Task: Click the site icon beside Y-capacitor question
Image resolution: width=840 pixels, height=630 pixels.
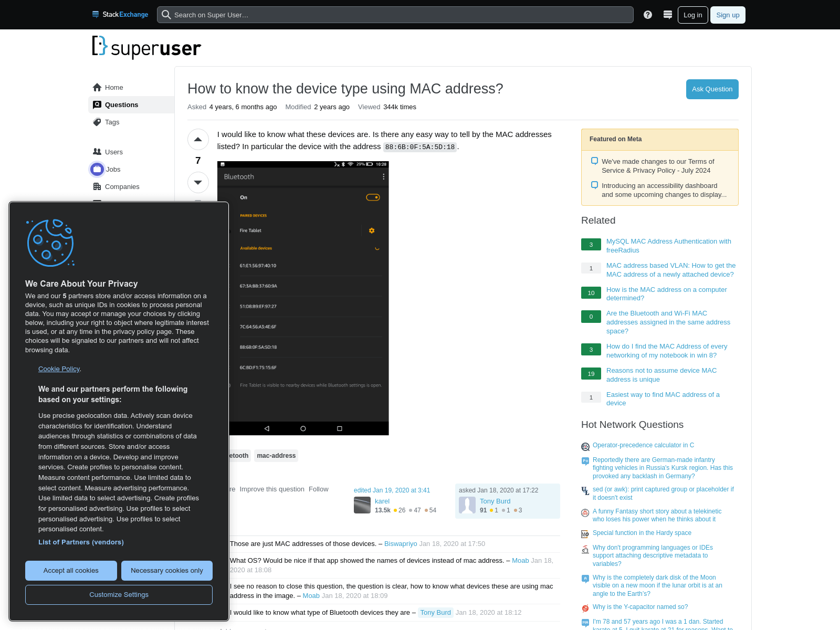Action: 585,608
